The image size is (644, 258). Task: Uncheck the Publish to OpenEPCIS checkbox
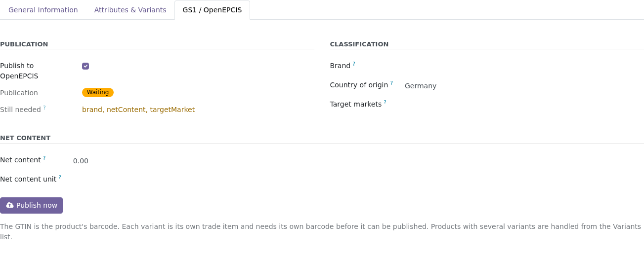[86, 66]
